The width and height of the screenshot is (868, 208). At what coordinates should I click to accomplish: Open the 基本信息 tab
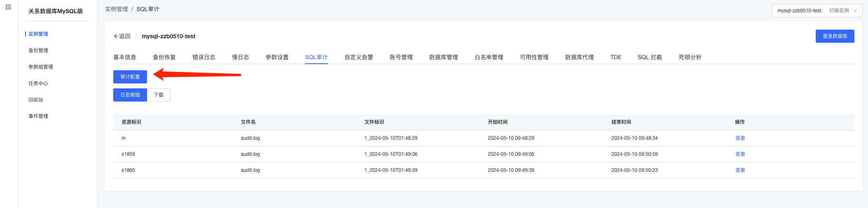[x=125, y=57]
